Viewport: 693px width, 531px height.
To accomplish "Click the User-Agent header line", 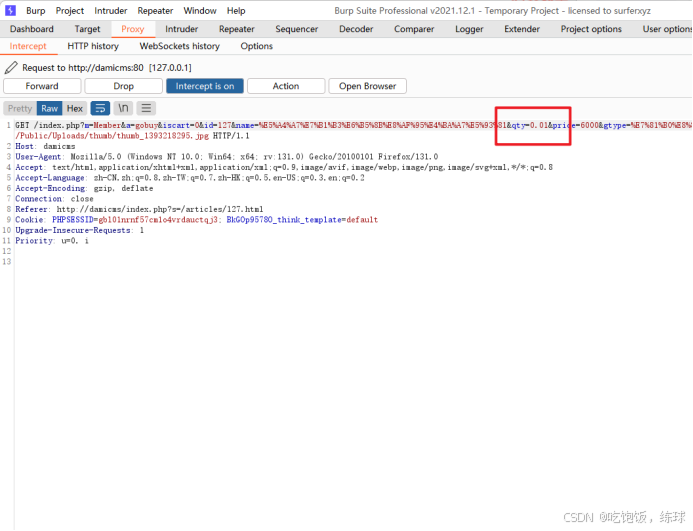I will click(227, 157).
